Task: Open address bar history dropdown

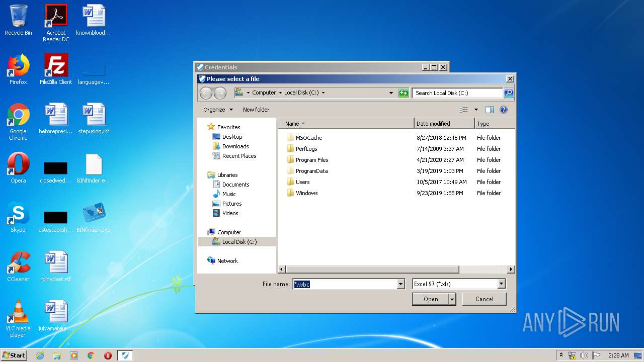Action: (x=391, y=93)
